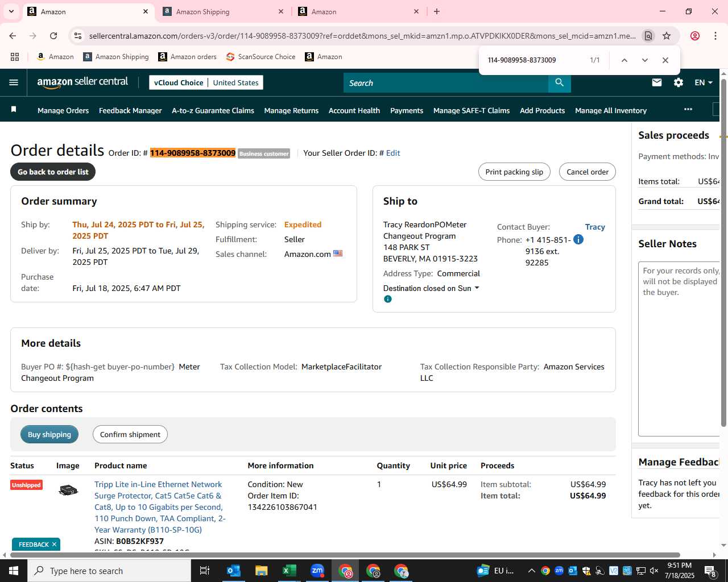Open Manage Orders menu
The height and width of the screenshot is (582, 728).
pyautogui.click(x=63, y=110)
